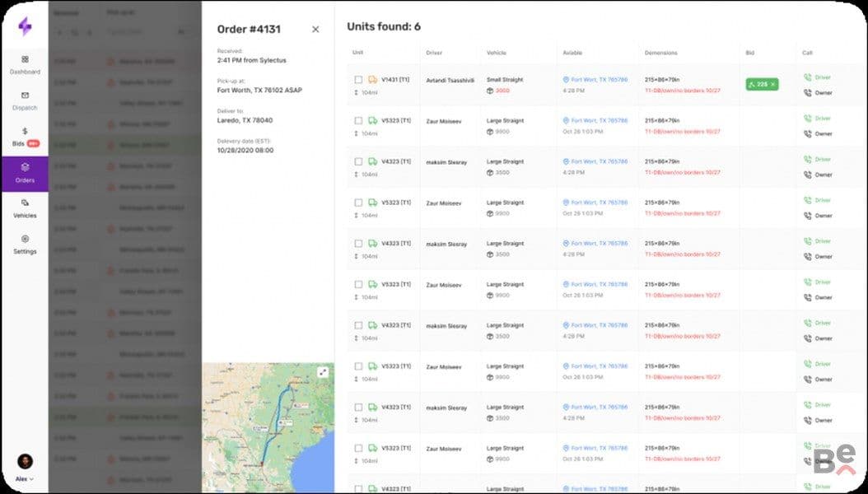Screen dimensions: 868x494
Task: Click the Vehicle column header
Action: point(497,54)
